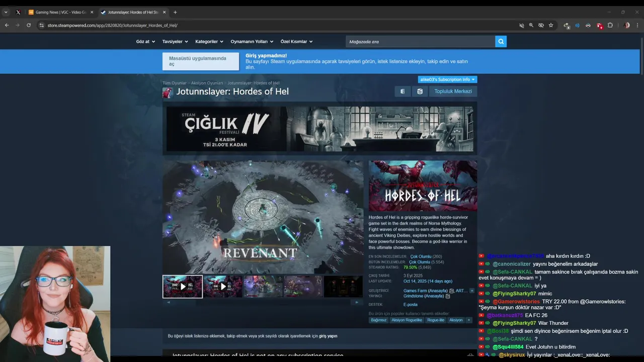
Task: Click the address bar URL
Action: (x=113, y=25)
